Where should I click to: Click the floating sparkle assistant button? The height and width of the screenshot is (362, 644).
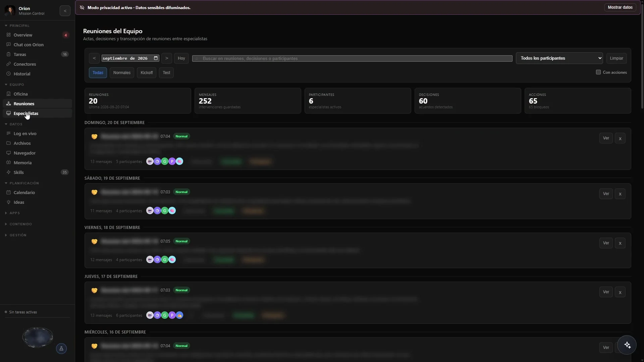(x=627, y=345)
